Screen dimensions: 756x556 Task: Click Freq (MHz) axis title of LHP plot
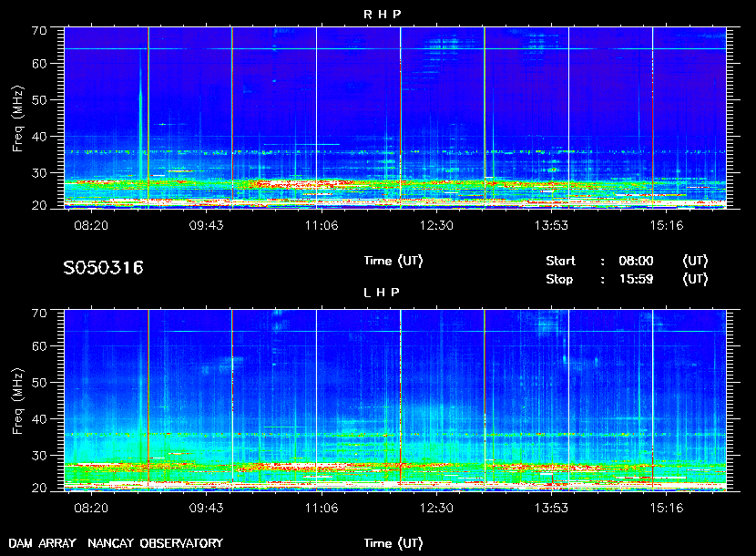coord(18,402)
